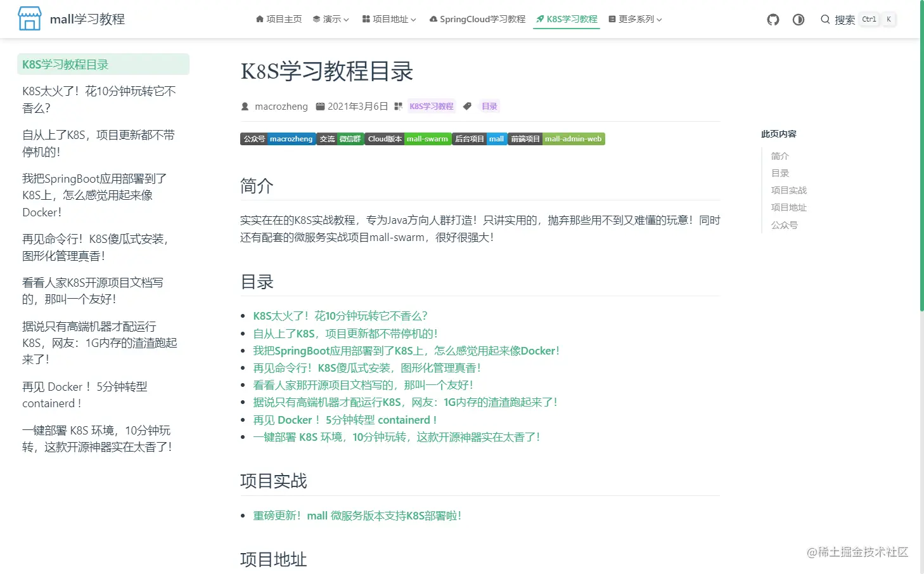The width and height of the screenshot is (924, 574).
Task: Click author name macrozheng
Action: (281, 107)
